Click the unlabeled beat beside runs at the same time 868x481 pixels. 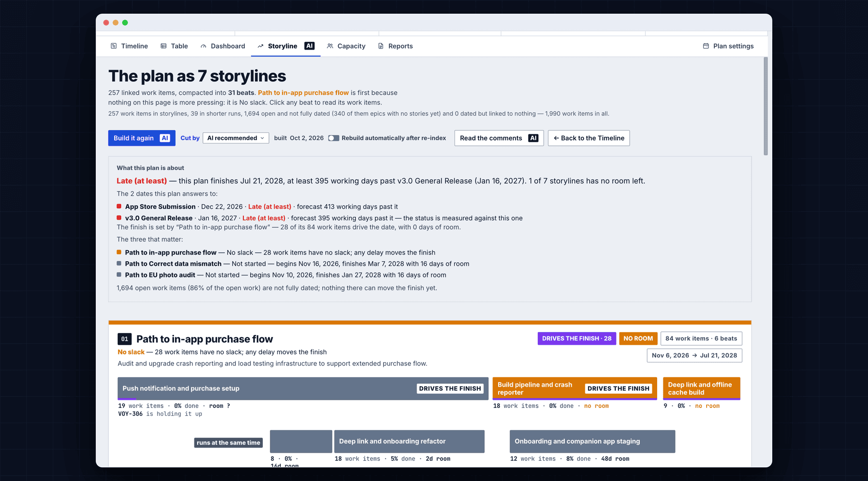[301, 441]
